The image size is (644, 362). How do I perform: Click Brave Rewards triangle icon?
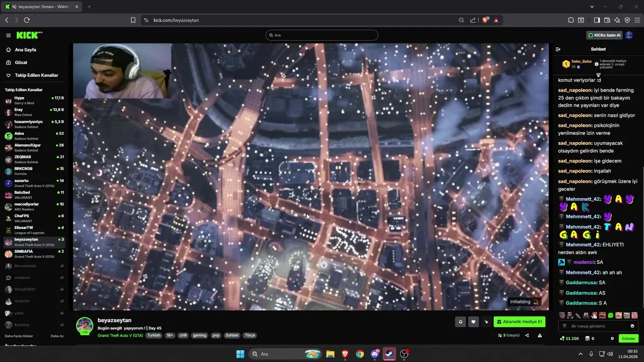pyautogui.click(x=496, y=20)
